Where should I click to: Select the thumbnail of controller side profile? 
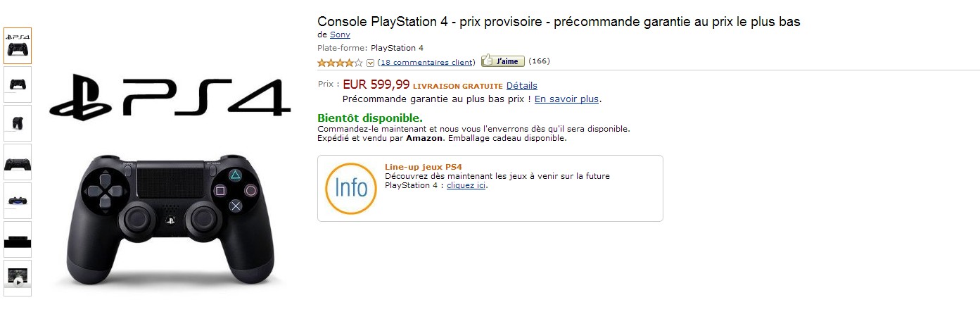tap(18, 123)
